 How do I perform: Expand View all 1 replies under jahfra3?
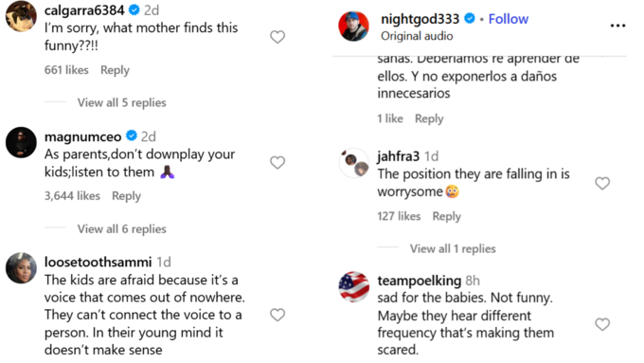[453, 248]
